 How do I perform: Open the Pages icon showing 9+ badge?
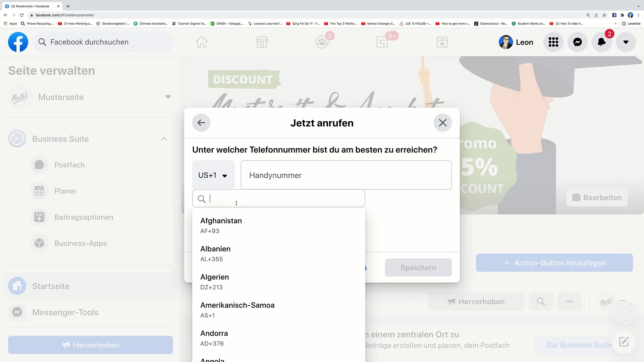382,42
